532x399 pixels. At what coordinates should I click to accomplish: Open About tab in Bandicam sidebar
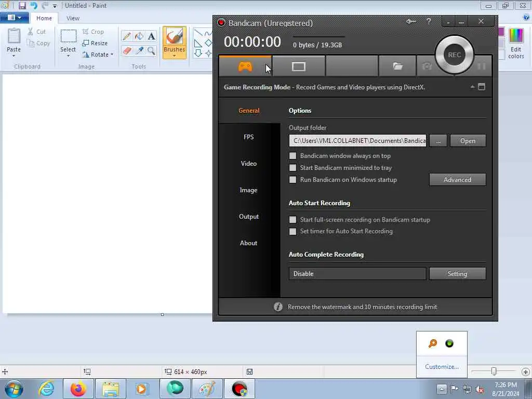[249, 243]
